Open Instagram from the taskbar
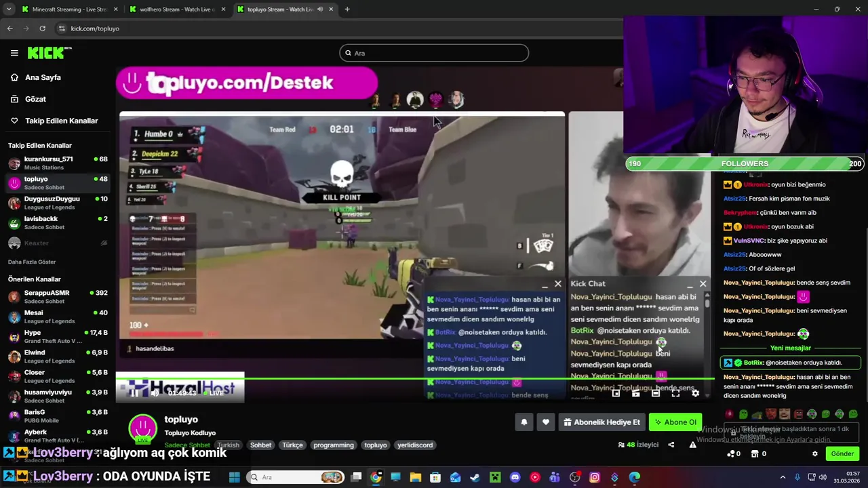The image size is (868, 488). (595, 477)
